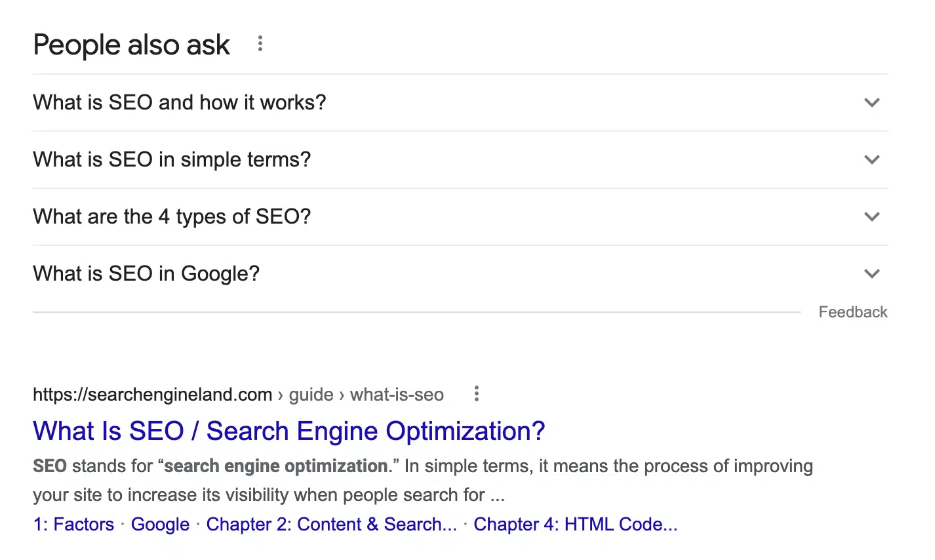Click the question 'What is SEO and how it works?'
Screen dimensions: 935x560
pos(179,102)
